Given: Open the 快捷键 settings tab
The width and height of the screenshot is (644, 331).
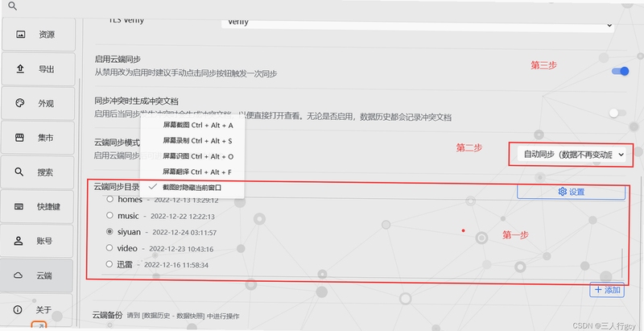Looking at the screenshot, I should [37, 206].
